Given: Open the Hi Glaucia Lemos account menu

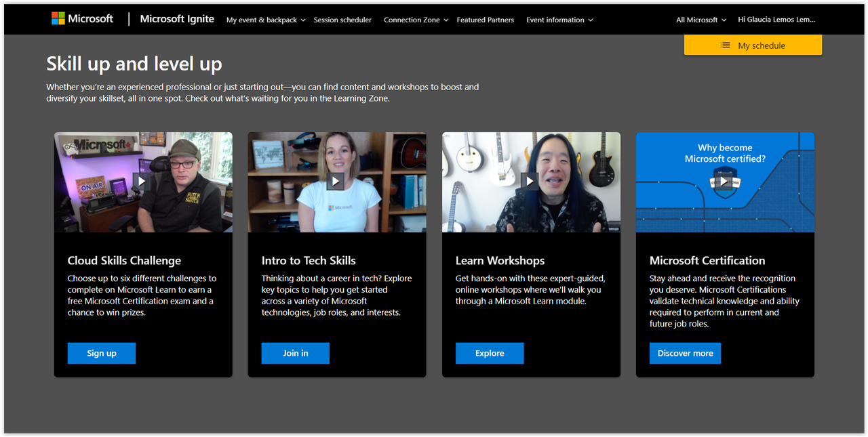Looking at the screenshot, I should (x=776, y=20).
